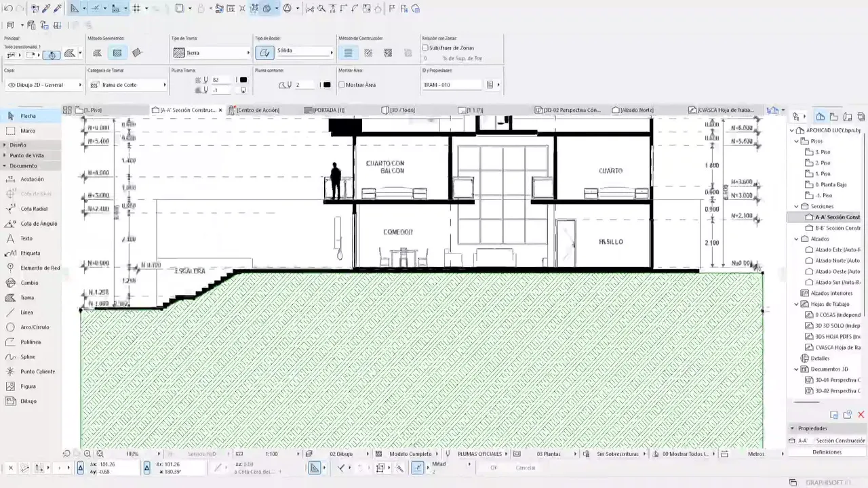Toggle the Tipo de Borde contour button

(264, 53)
